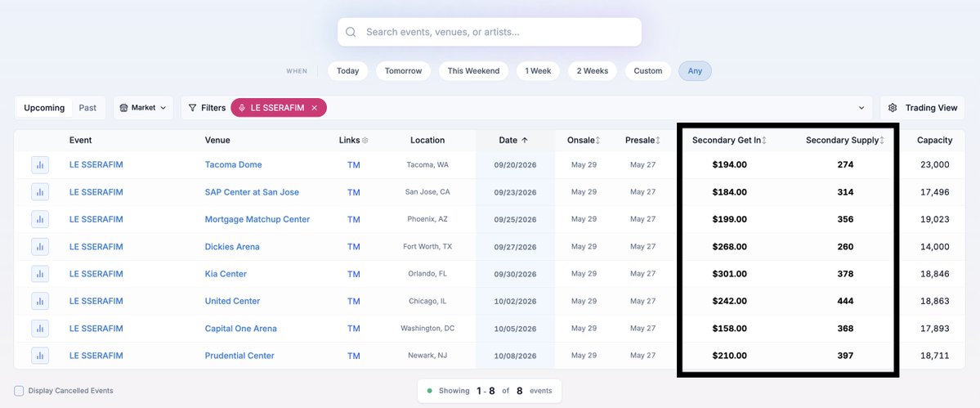The image size is (980, 408).
Task: Click the $301.00 get-in price
Action: 729,274
